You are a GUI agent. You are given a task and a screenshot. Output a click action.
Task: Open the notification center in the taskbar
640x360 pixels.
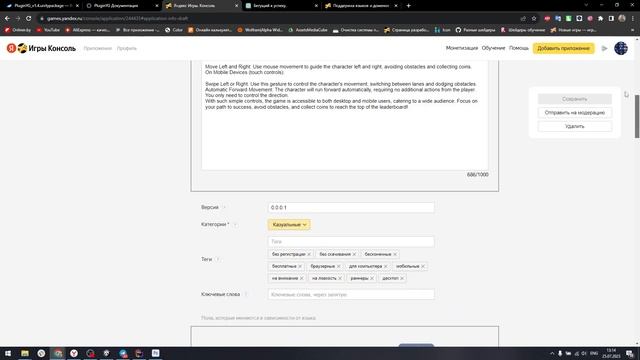click(x=630, y=353)
